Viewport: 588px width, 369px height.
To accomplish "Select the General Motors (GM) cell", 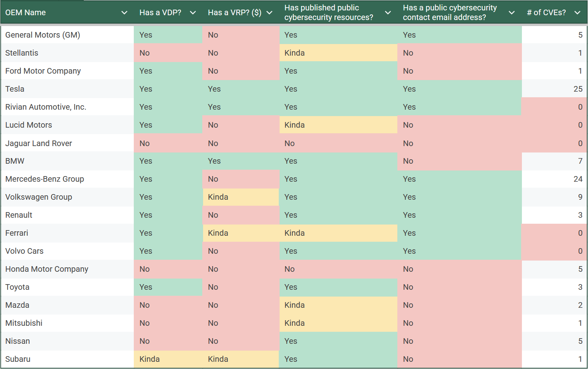I will [x=67, y=35].
